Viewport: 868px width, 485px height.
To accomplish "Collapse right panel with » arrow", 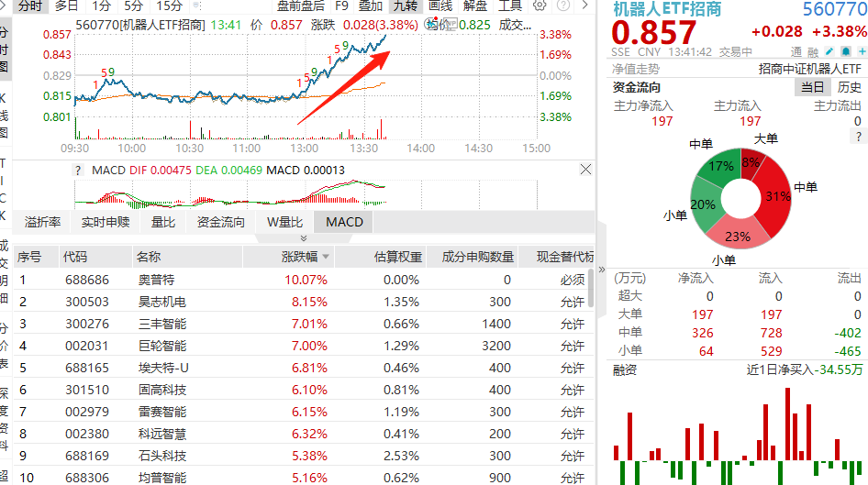I will pos(602,270).
